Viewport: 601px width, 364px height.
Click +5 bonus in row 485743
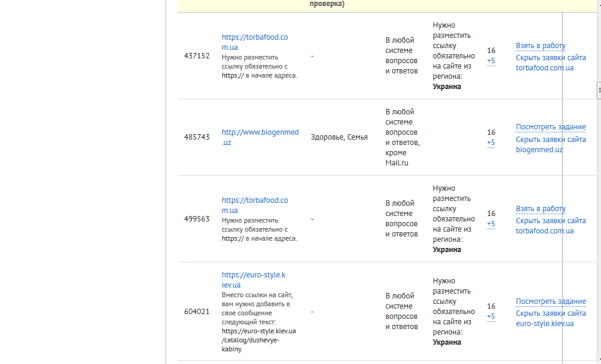pos(491,143)
